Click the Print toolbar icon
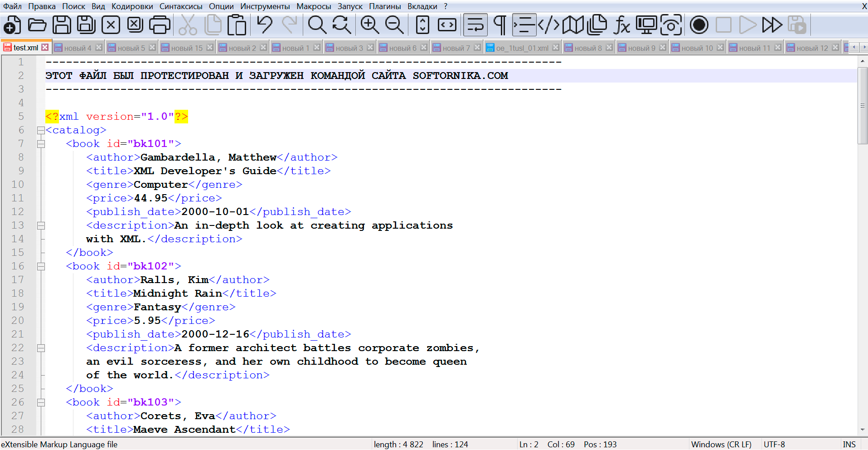The image size is (868, 450). pyautogui.click(x=160, y=25)
